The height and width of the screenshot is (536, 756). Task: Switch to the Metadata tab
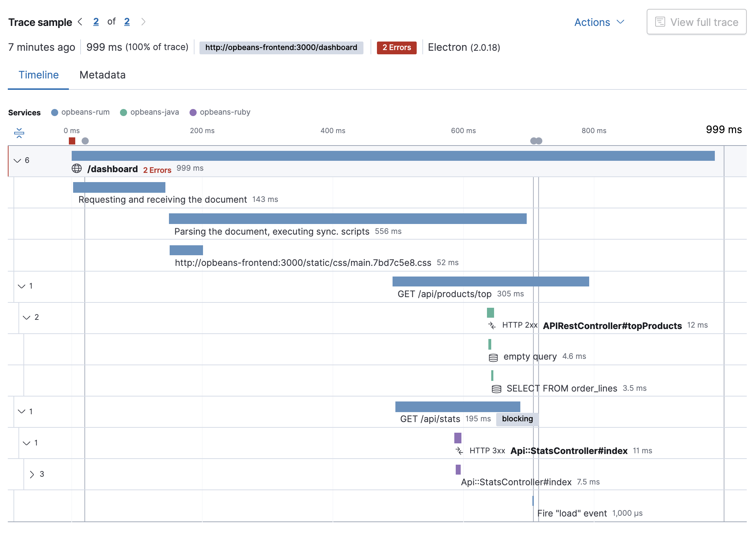[x=103, y=74]
